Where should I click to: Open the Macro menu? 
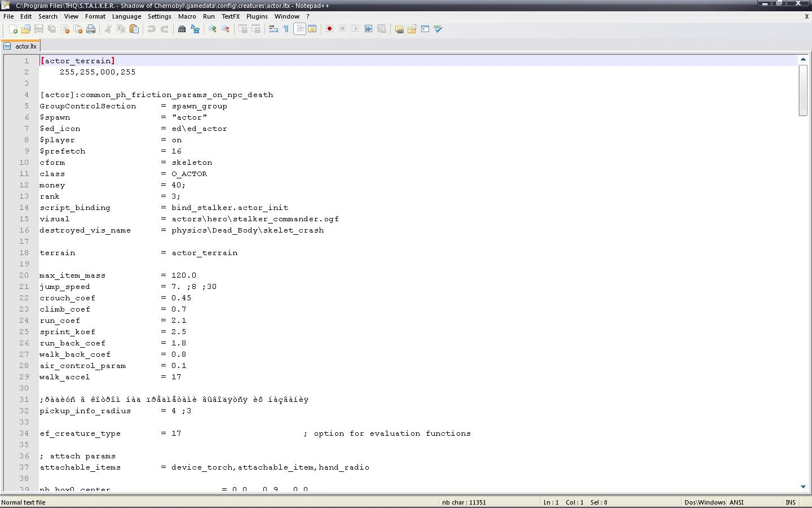pos(187,16)
